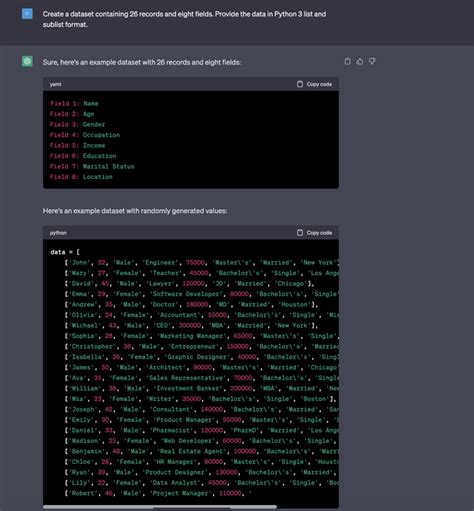Viewport: 474px width, 511px height.
Task: Click the 'William' Investment Banker row
Action: click(202, 389)
